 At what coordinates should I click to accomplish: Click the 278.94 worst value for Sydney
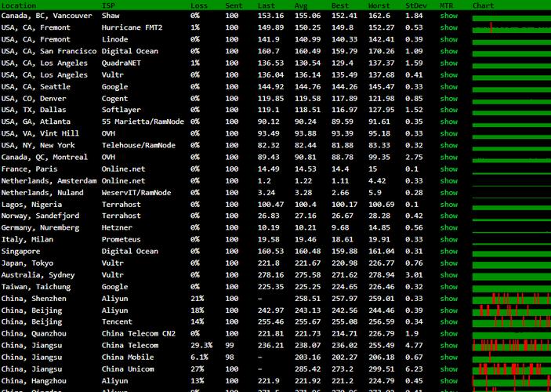tap(379, 275)
